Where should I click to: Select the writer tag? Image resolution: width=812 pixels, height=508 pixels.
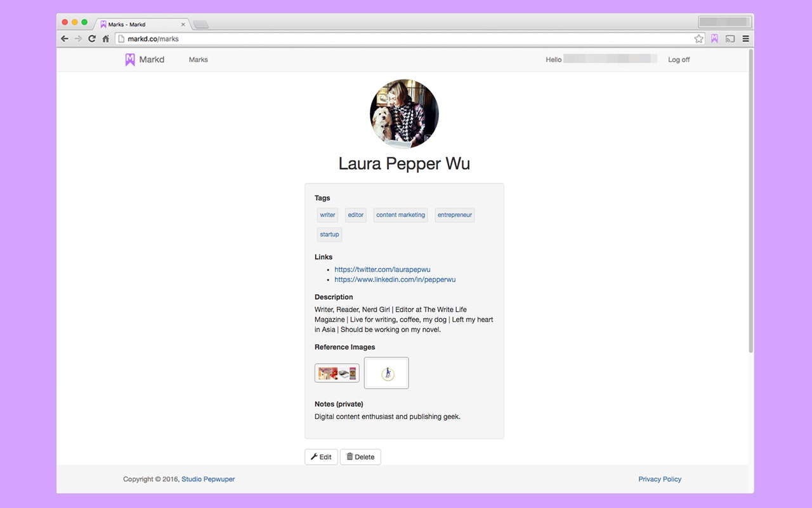click(327, 215)
